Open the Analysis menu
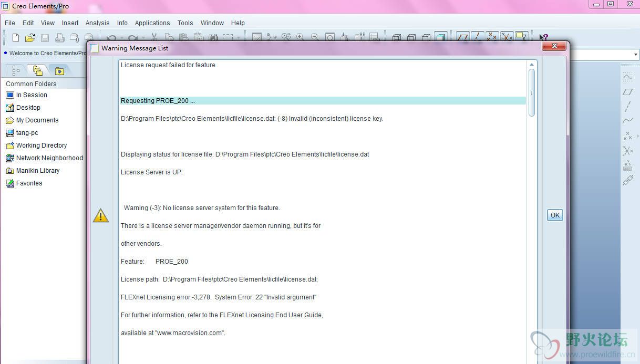The height and width of the screenshot is (364, 640). [x=98, y=23]
